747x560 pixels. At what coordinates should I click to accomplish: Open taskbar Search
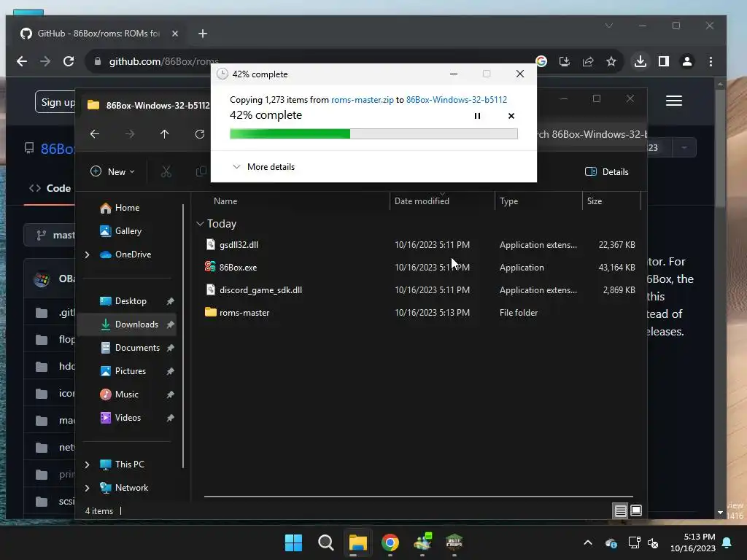(x=326, y=542)
